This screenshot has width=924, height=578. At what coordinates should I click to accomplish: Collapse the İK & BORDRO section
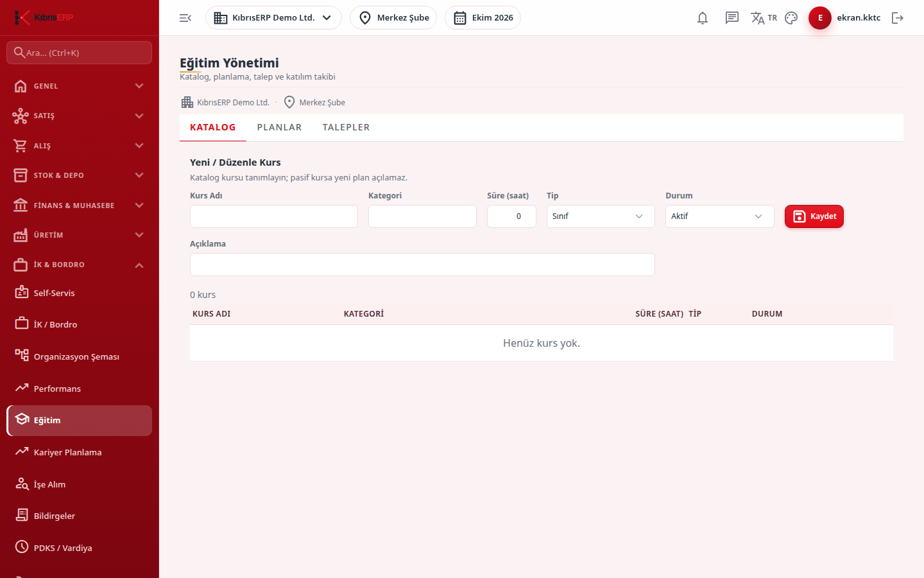click(x=79, y=265)
